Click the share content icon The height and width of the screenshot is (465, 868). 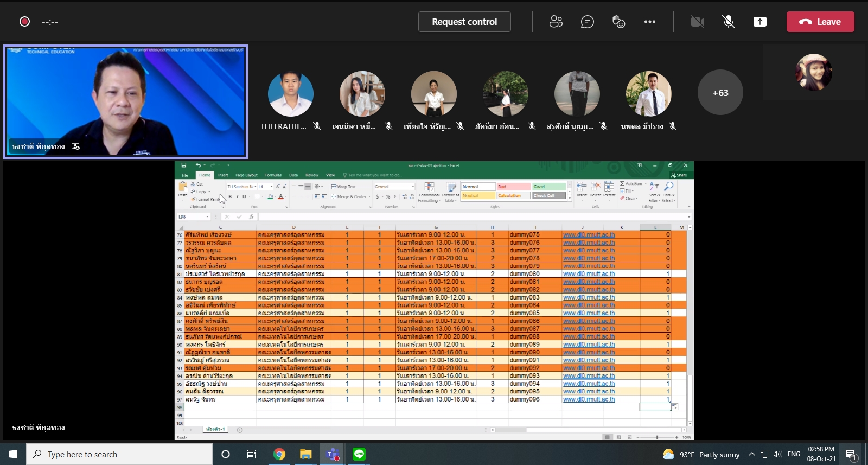coord(760,22)
